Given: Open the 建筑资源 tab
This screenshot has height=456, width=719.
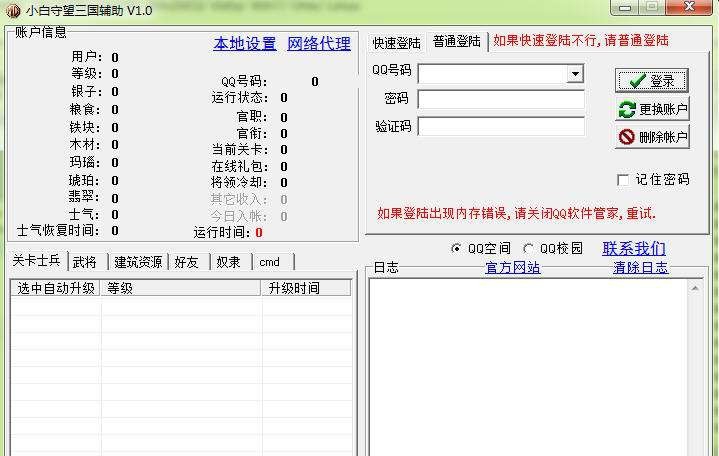Looking at the screenshot, I should (x=138, y=262).
